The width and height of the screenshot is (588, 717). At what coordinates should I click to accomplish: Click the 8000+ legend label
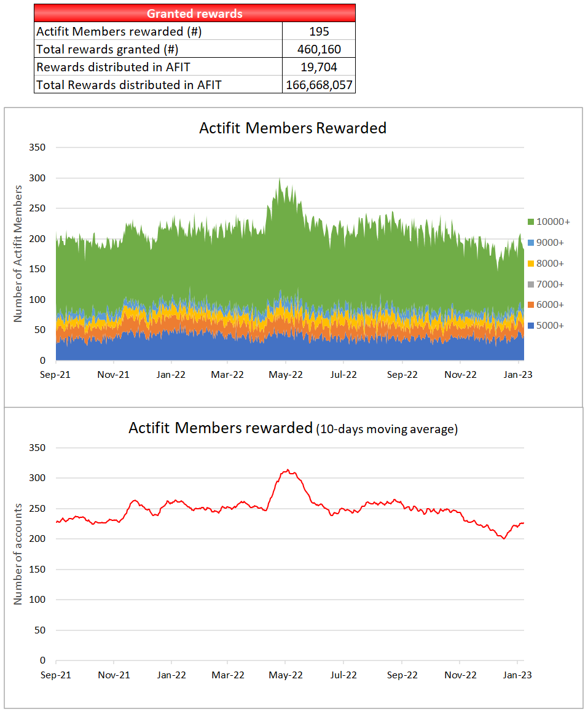coord(550,264)
